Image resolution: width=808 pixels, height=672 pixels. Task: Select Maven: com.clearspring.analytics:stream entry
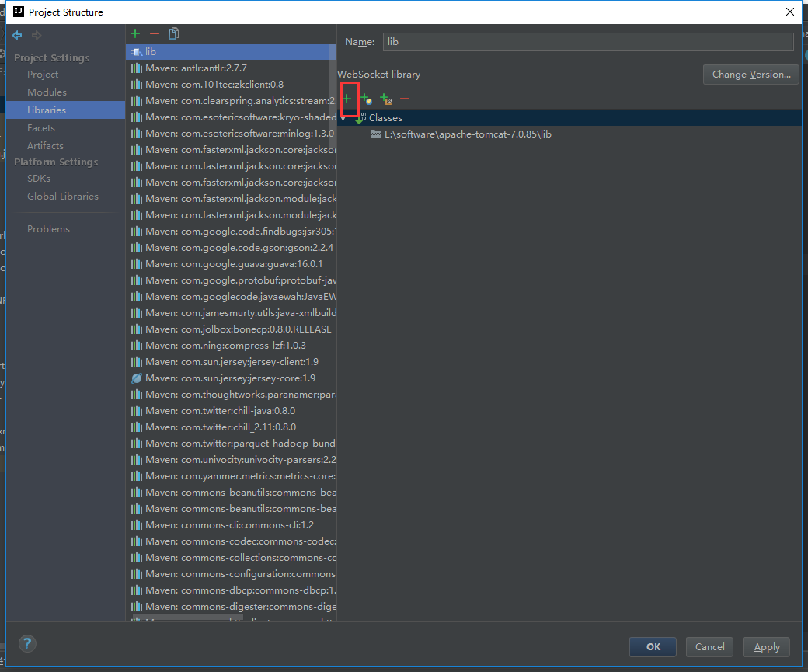click(230, 101)
